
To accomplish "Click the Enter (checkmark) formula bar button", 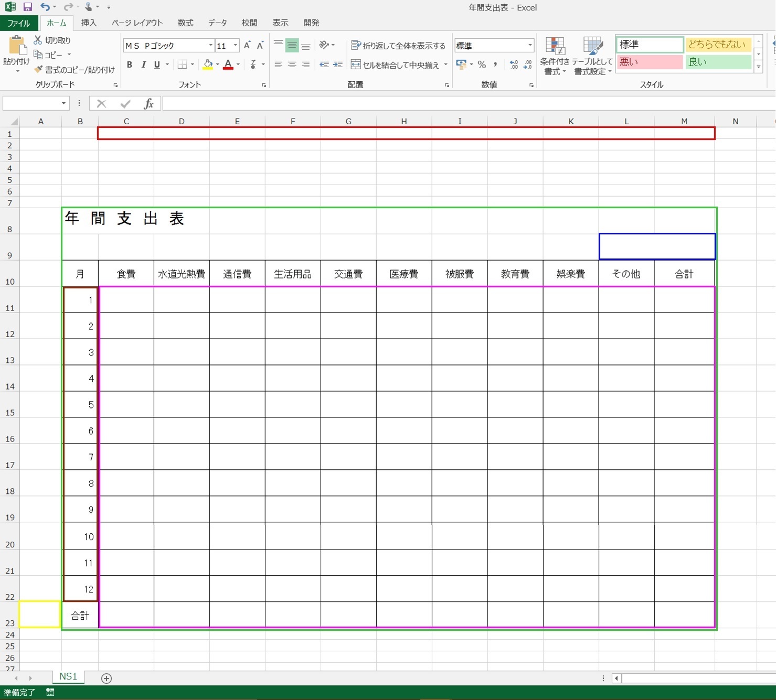I will coord(125,104).
